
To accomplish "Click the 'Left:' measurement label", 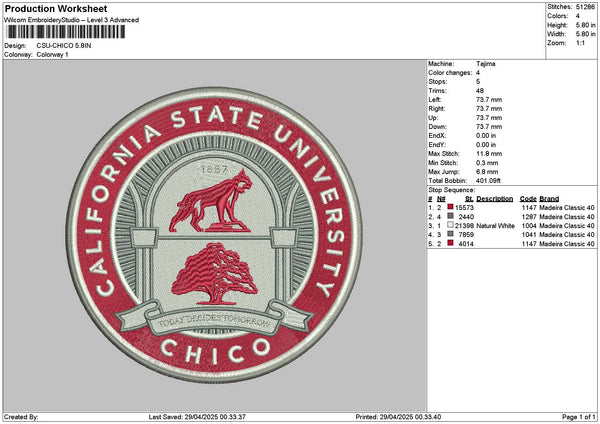I will click(435, 100).
